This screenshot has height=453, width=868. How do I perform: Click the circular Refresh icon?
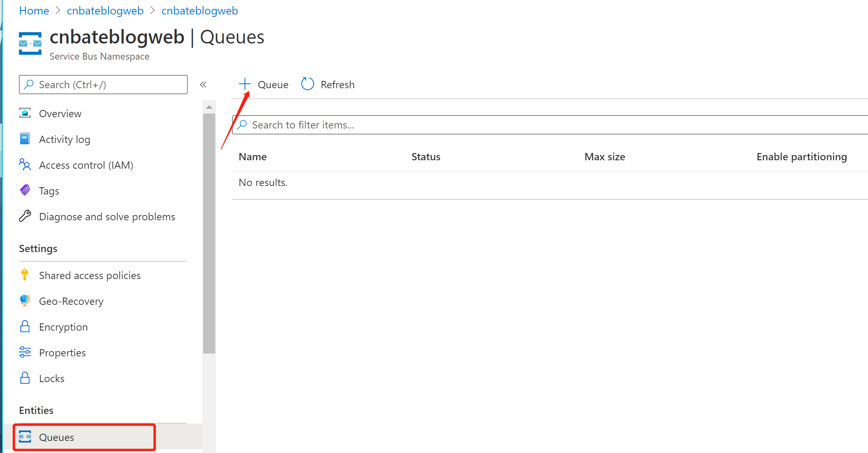coord(308,84)
